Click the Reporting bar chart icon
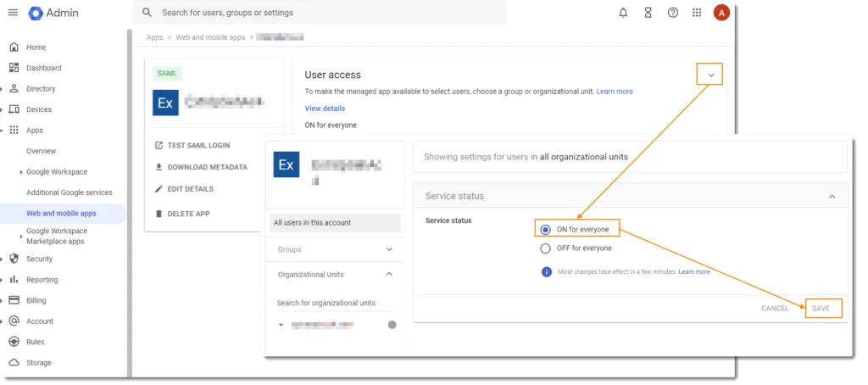This screenshot has height=385, width=868. pyautogui.click(x=14, y=280)
